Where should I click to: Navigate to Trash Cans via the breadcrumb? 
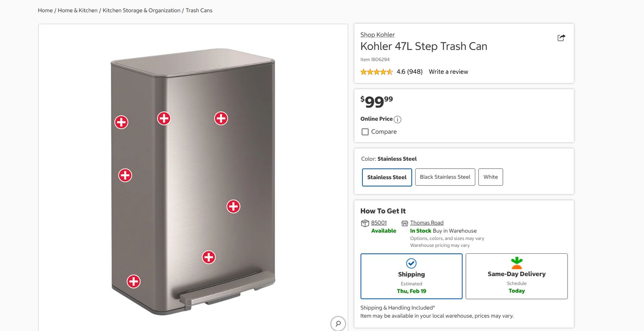[x=199, y=10]
